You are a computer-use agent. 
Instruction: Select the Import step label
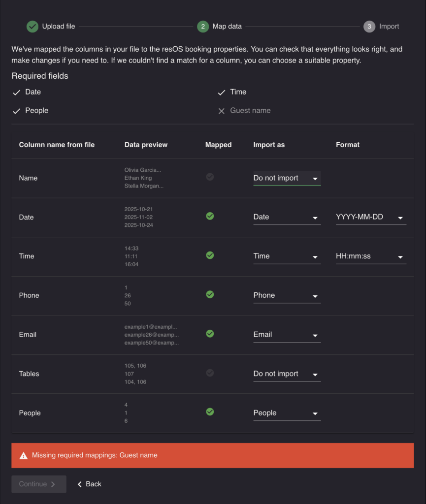tap(389, 27)
